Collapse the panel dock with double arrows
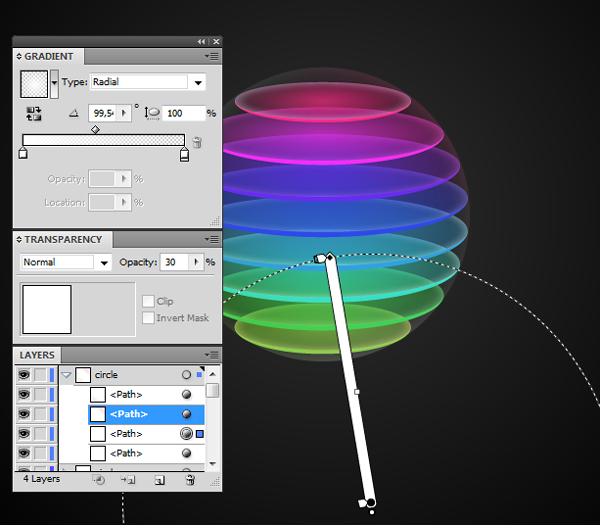600x525 pixels. coord(201,41)
